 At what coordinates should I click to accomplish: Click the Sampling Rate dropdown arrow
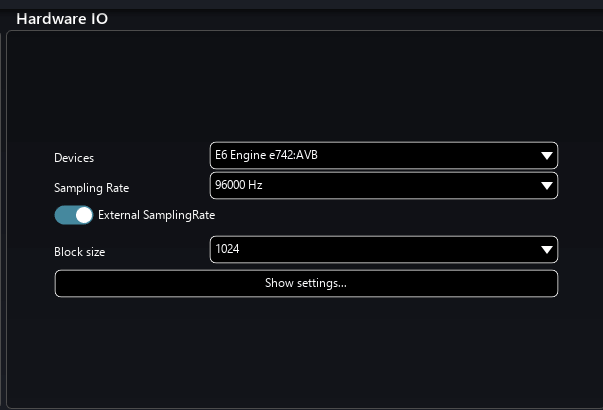[x=546, y=186]
